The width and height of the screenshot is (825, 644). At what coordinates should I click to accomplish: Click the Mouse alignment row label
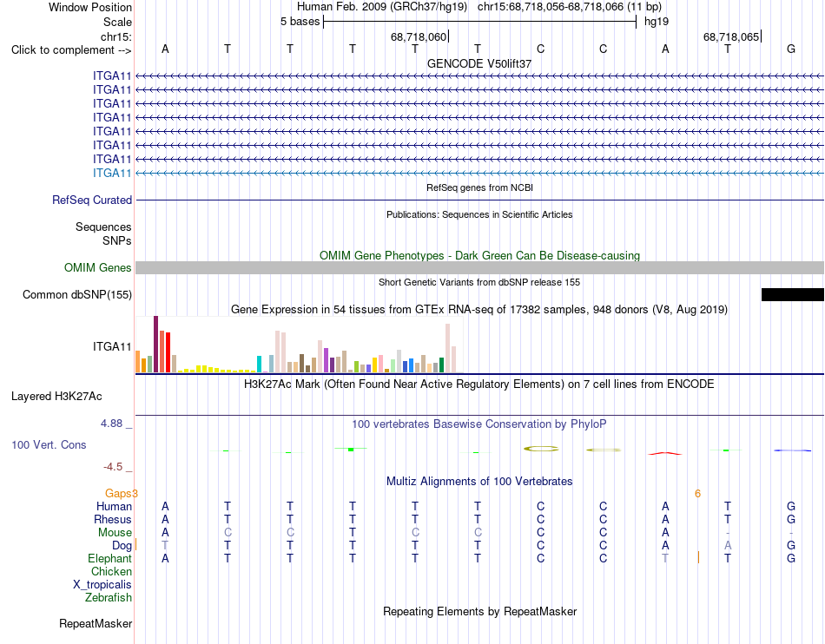coord(115,533)
